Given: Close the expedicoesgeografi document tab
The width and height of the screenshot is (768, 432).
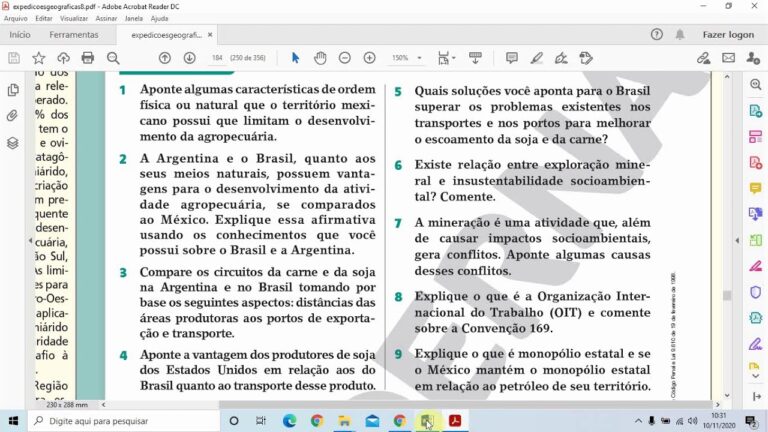Looking at the screenshot, I should 210,35.
